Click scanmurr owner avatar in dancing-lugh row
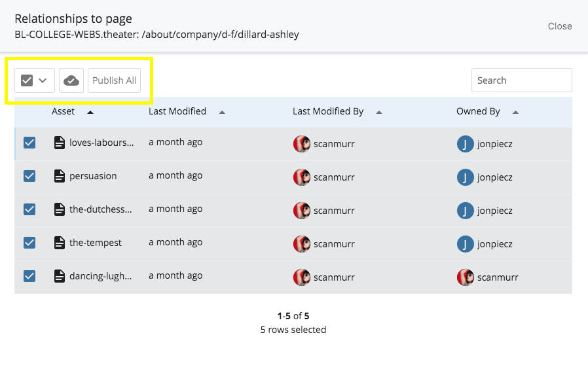Screen dimensions: 588x367 [465, 277]
